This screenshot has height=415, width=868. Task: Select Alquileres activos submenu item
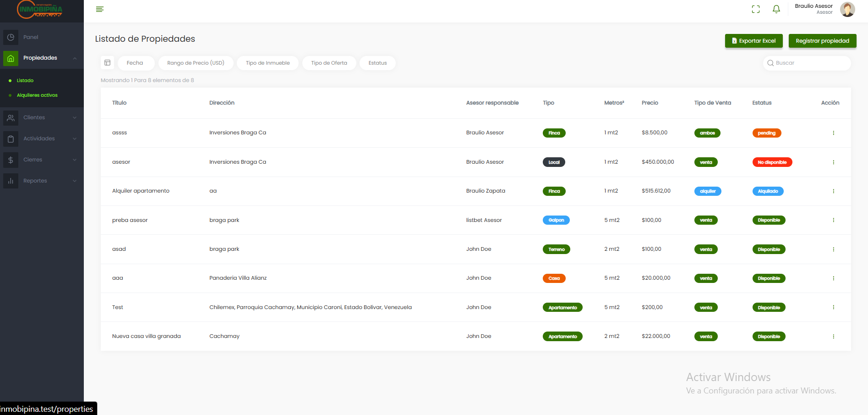[x=37, y=95]
